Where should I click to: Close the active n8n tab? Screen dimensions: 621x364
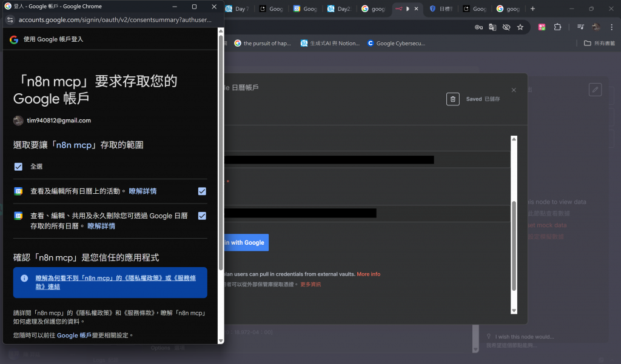(x=416, y=8)
